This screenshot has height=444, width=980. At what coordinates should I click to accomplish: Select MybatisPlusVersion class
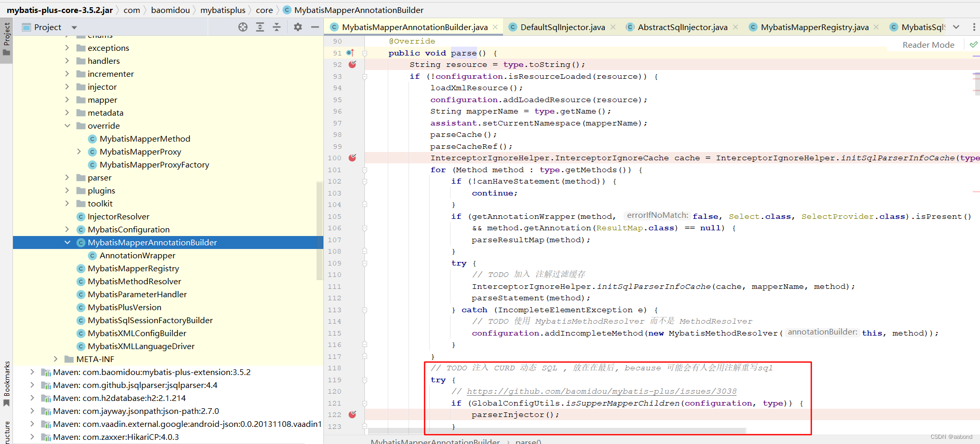(125, 307)
